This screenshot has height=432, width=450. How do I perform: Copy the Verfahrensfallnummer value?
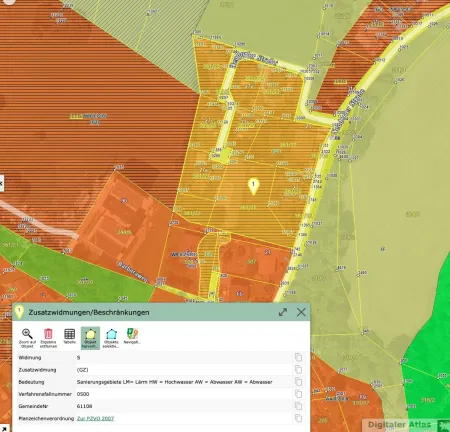(298, 394)
